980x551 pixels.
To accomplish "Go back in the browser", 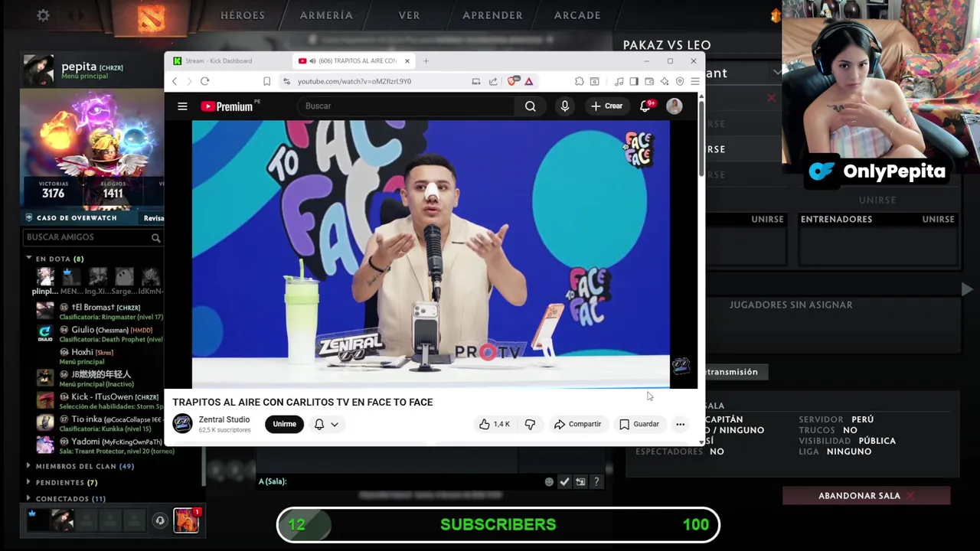I will [x=175, y=81].
